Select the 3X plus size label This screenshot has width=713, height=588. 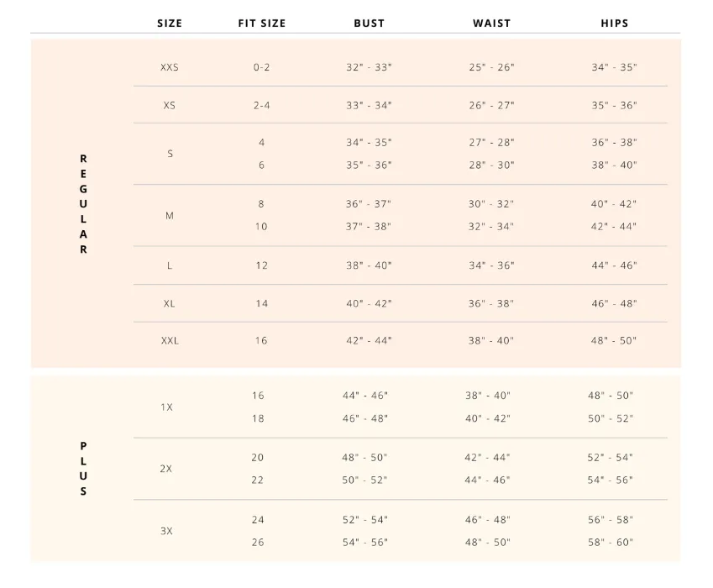point(166,531)
